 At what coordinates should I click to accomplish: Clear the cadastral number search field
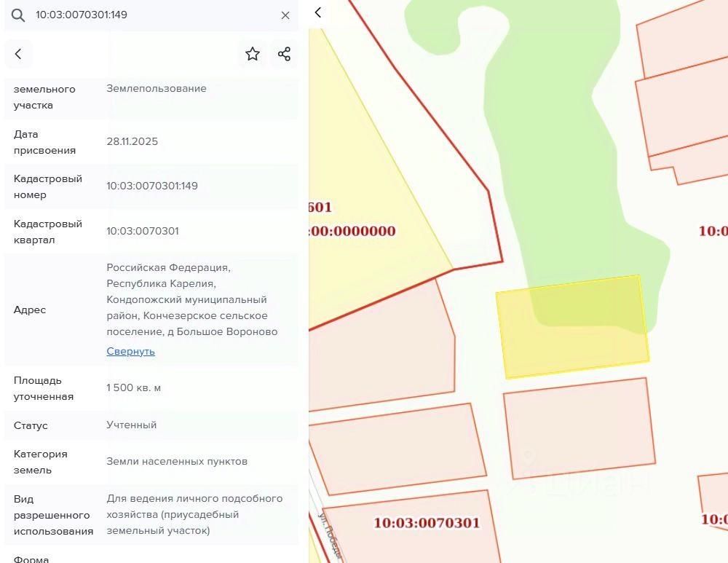[285, 15]
